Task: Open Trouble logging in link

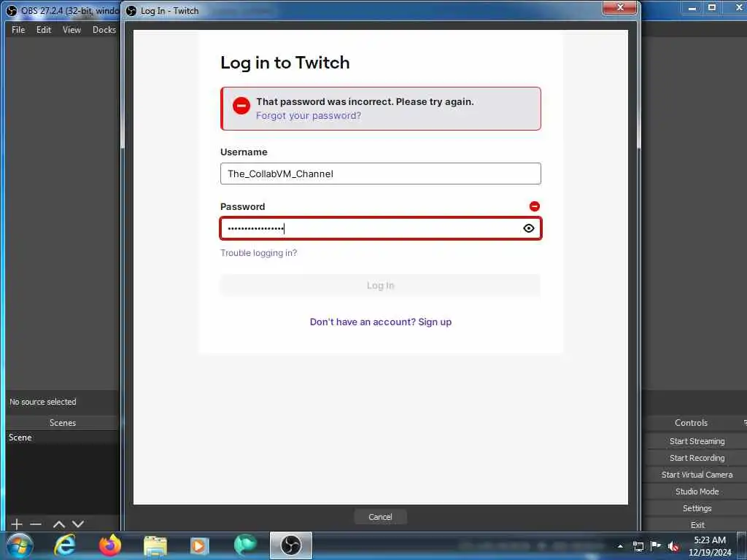Action: coord(258,253)
